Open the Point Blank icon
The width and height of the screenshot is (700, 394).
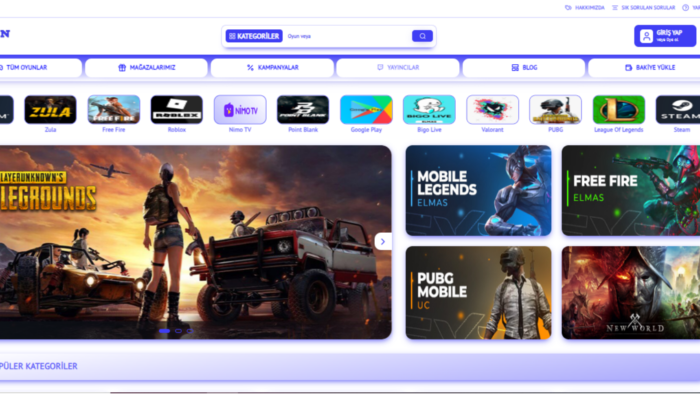click(303, 109)
